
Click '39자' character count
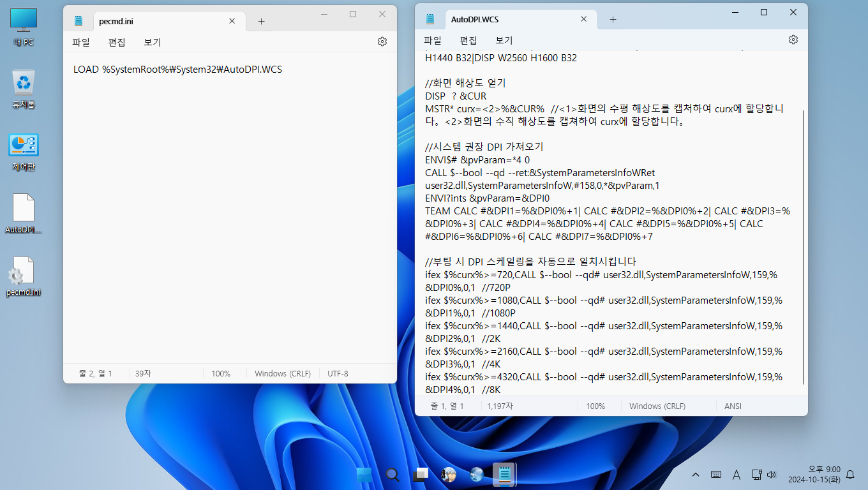[143, 374]
